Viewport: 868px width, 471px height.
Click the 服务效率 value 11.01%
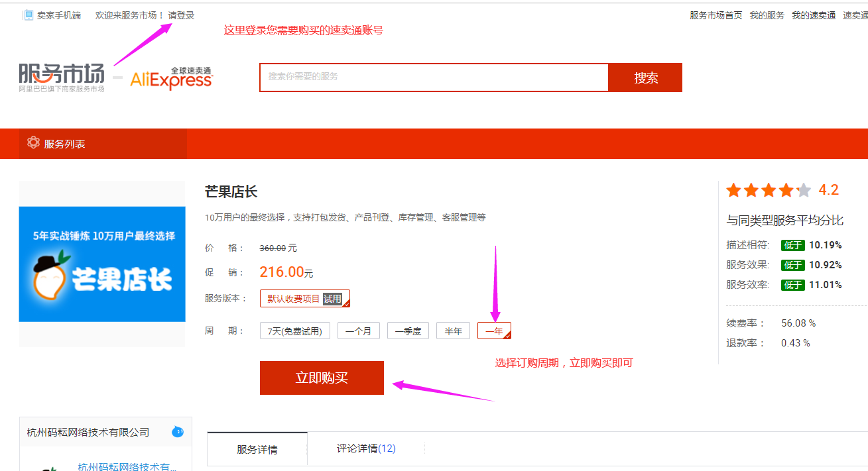[826, 285]
